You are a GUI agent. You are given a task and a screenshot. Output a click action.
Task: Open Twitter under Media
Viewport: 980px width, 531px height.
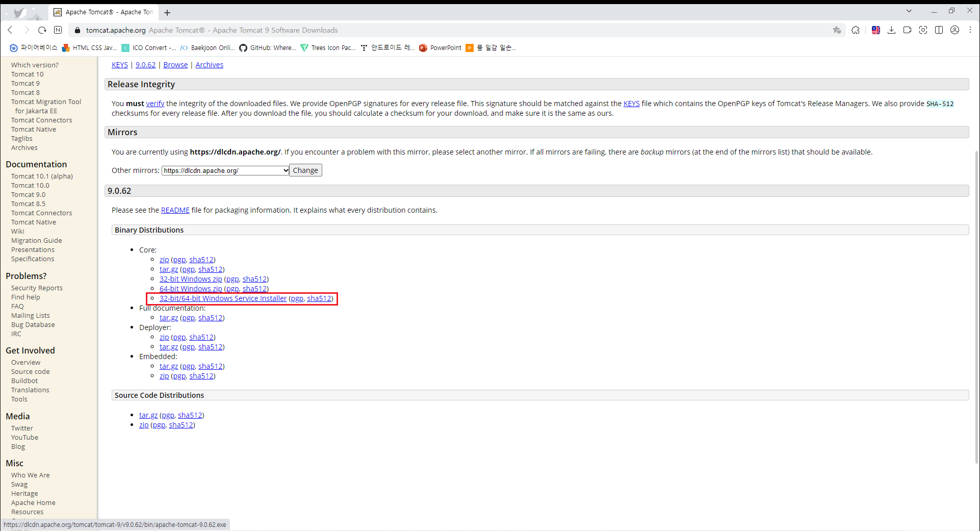(22, 428)
